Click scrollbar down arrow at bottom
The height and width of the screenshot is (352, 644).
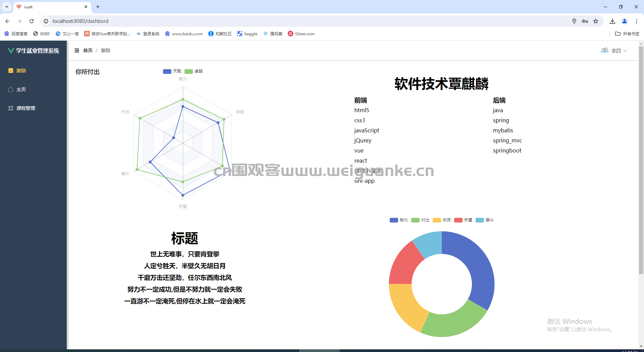pyautogui.click(x=641, y=346)
